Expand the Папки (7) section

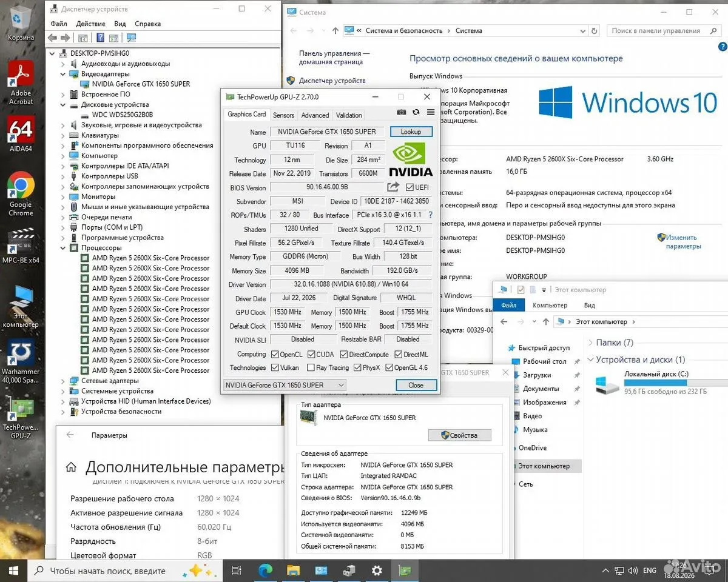[x=590, y=343]
